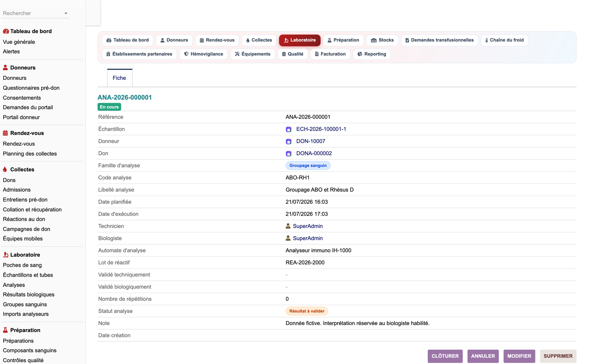Open Planning des collectes in sidebar
The height and width of the screenshot is (364, 589).
[x=30, y=154]
